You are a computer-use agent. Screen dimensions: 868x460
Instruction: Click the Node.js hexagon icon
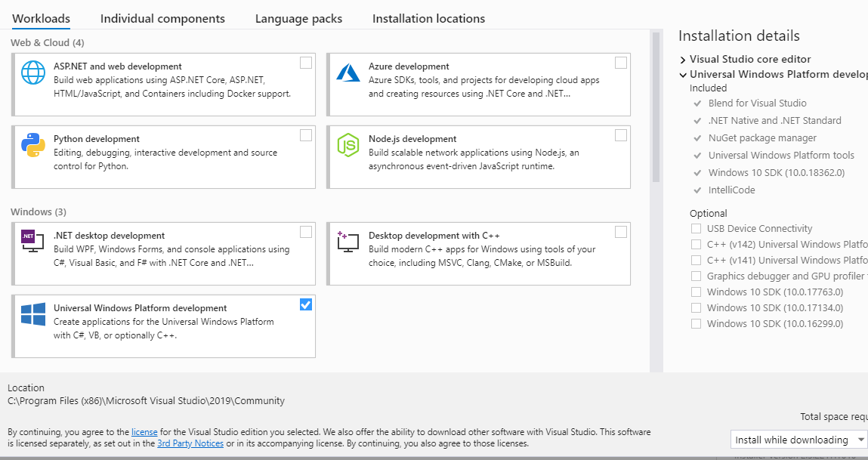pos(348,144)
